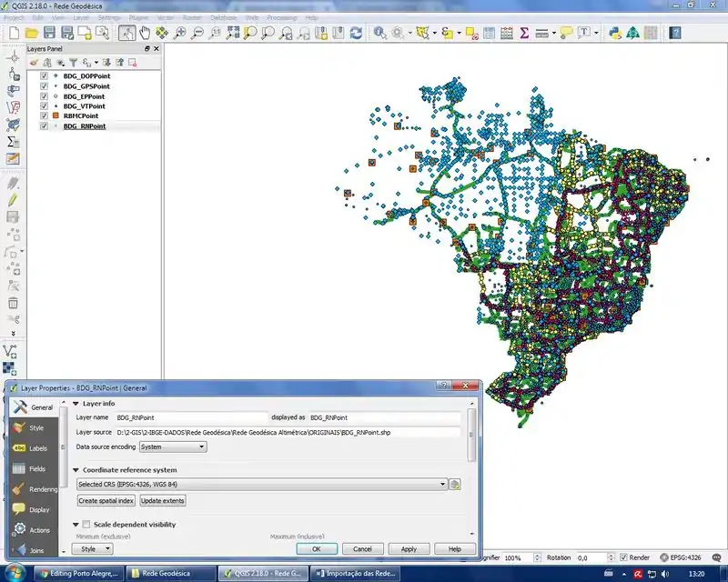The image size is (728, 582).
Task: Select the Pan Map hand tool
Action: click(146, 33)
